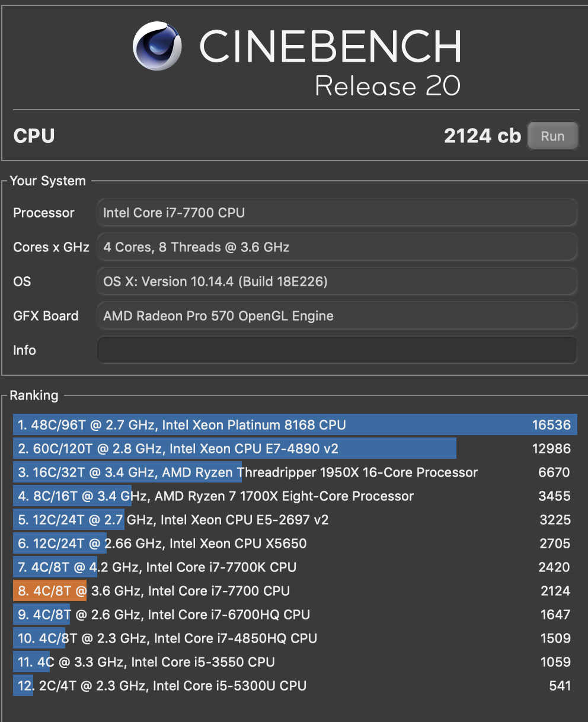
Task: Select Core i7-7700K ranking row
Action: pos(295,567)
